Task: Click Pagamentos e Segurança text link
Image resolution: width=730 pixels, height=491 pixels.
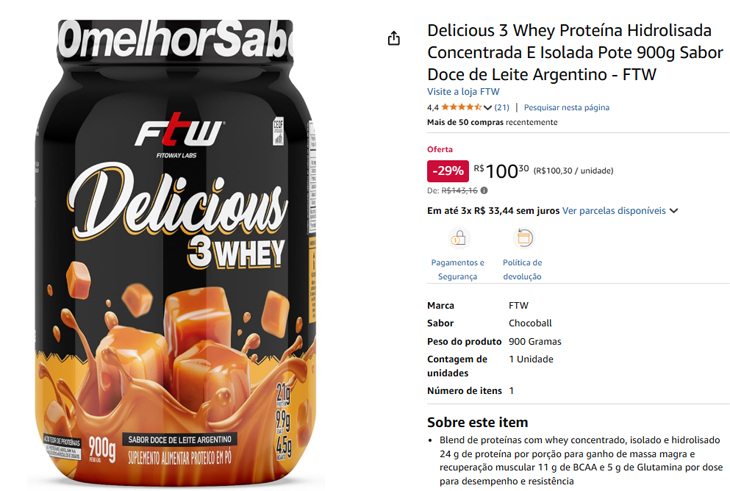Action: tap(458, 269)
